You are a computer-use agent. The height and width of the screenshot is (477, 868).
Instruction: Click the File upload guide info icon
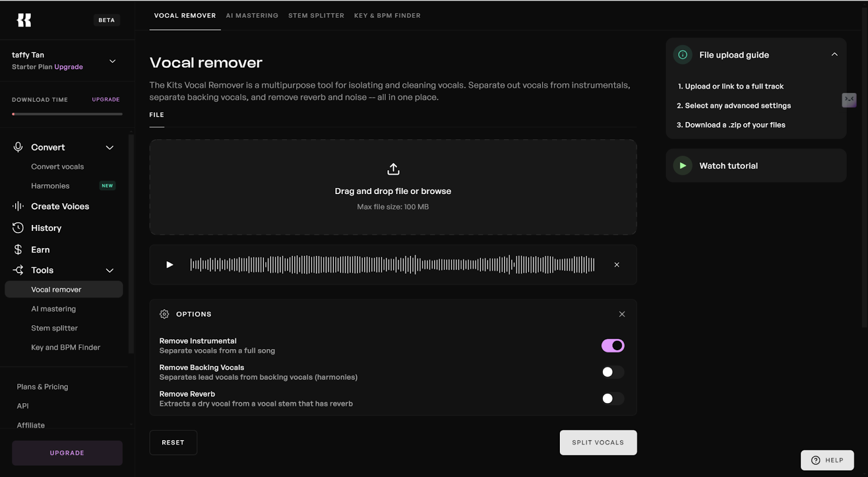tap(683, 55)
